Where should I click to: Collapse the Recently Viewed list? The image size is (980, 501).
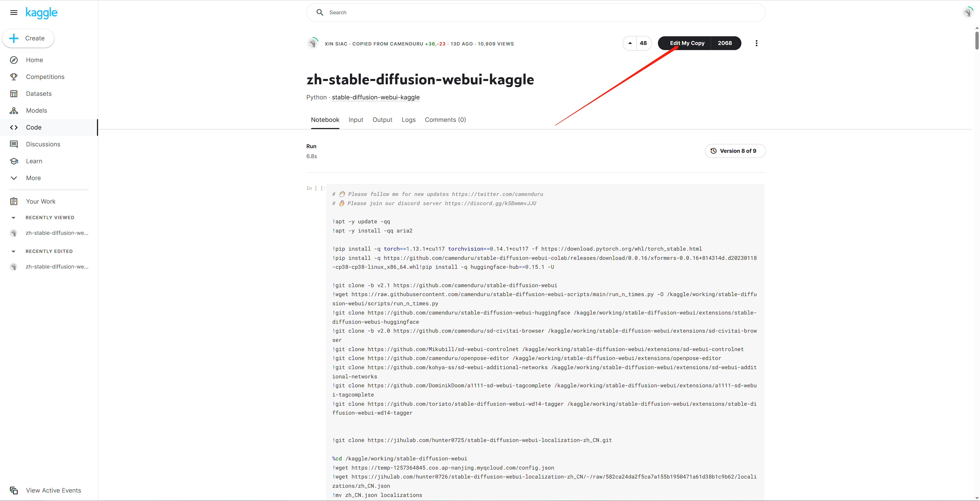tap(14, 218)
